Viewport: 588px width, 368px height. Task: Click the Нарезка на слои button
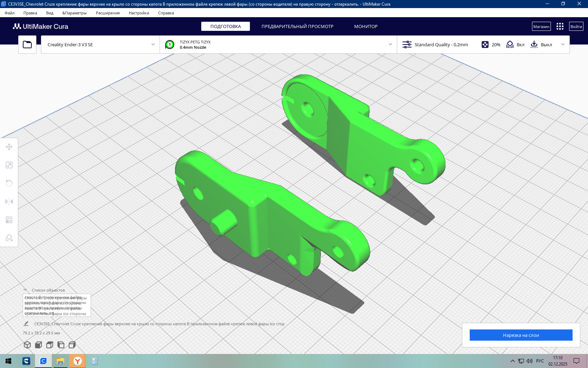[x=521, y=335]
